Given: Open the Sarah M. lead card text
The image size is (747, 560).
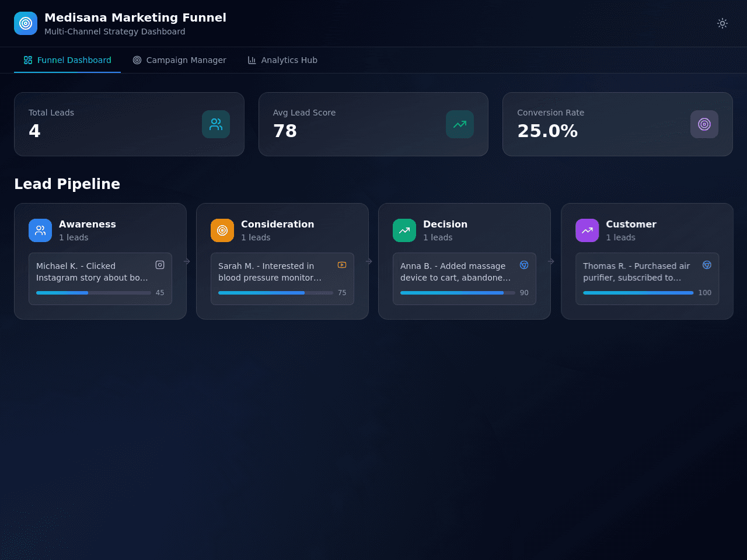Looking at the screenshot, I should click(270, 272).
